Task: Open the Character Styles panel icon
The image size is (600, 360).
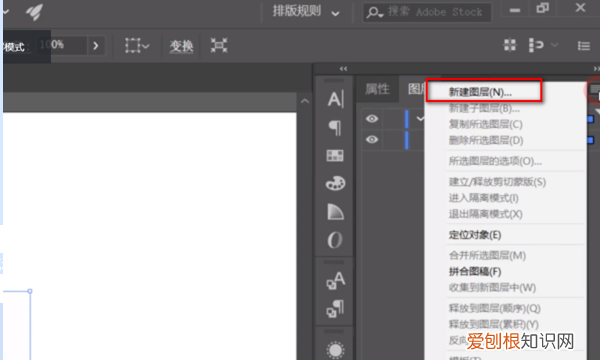Action: pos(336,281)
